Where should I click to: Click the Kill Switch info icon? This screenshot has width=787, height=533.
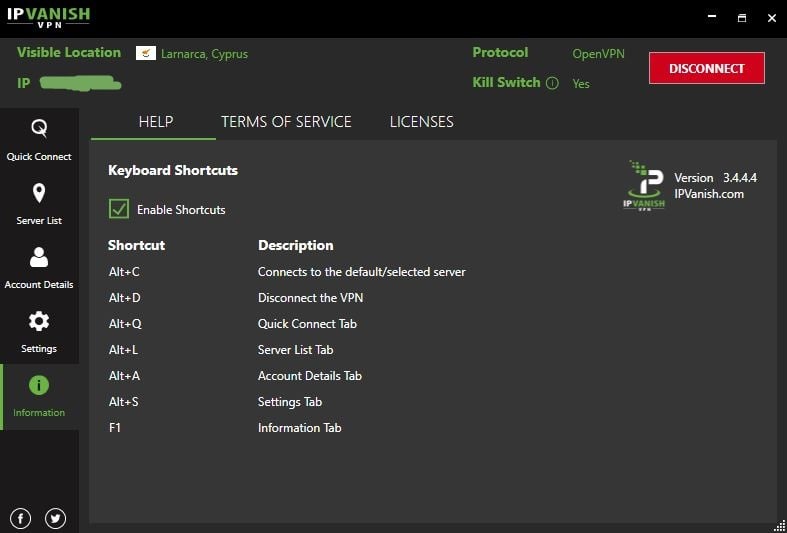point(552,83)
